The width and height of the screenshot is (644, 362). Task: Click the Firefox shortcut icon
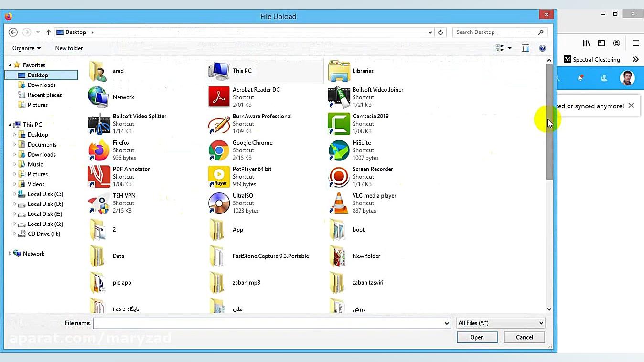tap(99, 150)
